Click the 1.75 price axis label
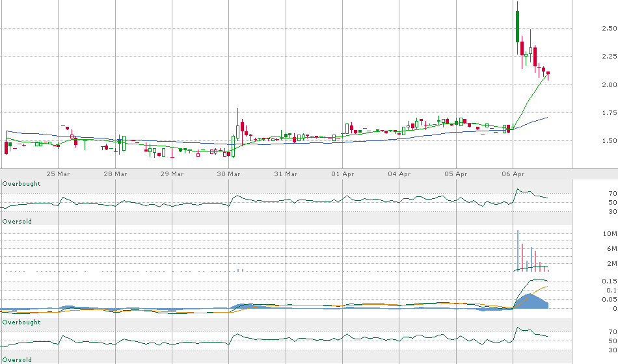 click(x=610, y=112)
